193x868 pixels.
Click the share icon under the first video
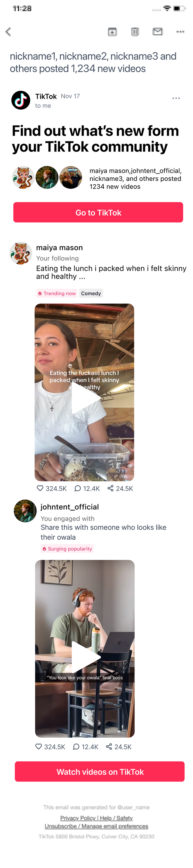[110, 488]
